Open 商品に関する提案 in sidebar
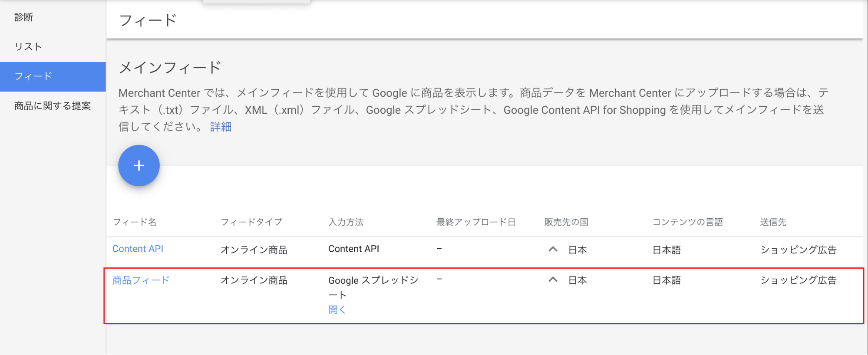This screenshot has width=868, height=355. click(53, 106)
